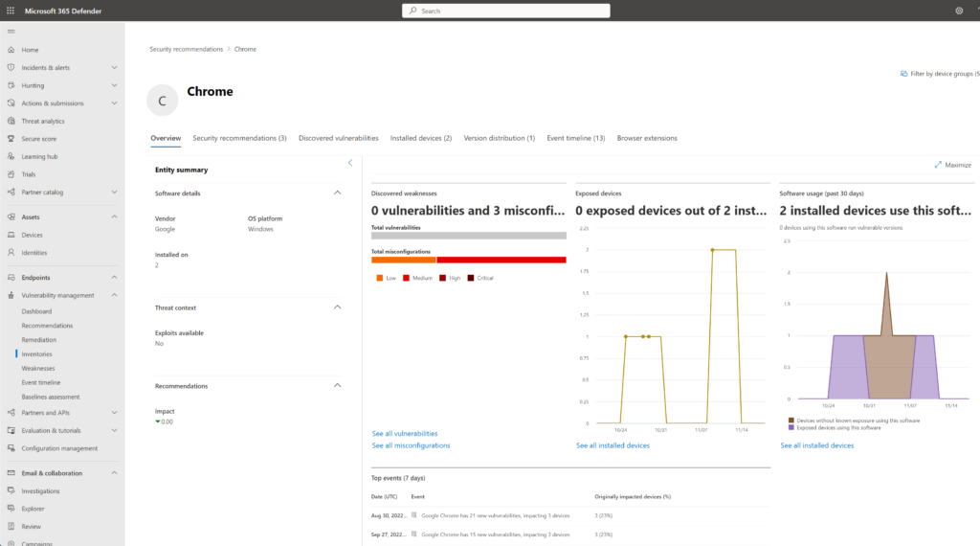Click the Incidents & alerts shield icon

pyautogui.click(x=11, y=68)
